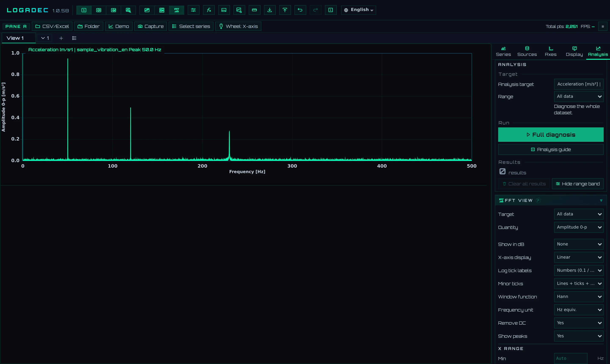Open the hamburger menu next to FPS

[603, 26]
